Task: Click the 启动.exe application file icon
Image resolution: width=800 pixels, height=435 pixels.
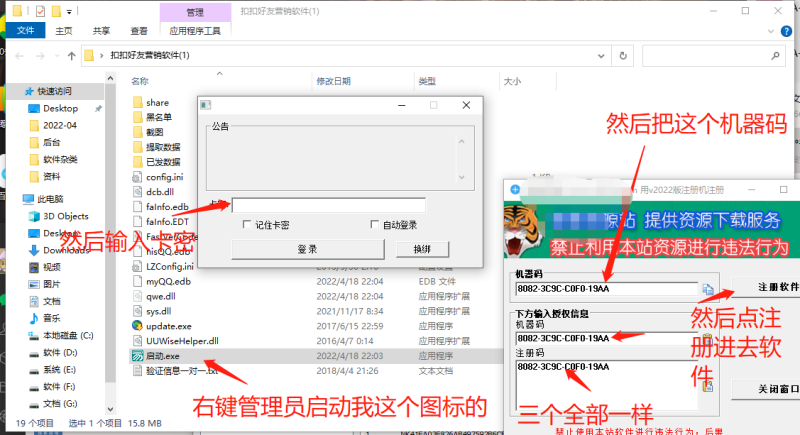Action: 138,356
